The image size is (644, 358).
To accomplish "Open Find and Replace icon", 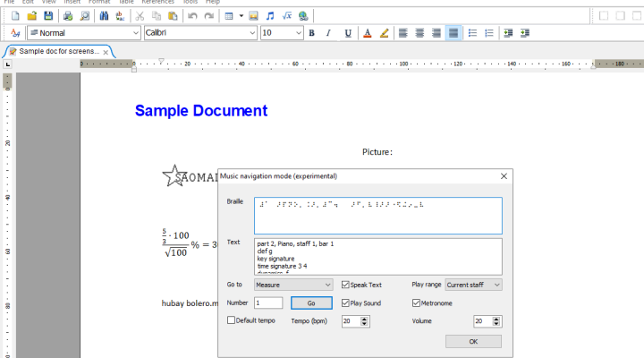I will pos(120,16).
